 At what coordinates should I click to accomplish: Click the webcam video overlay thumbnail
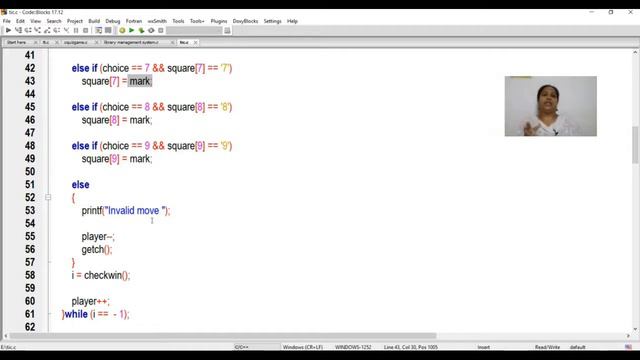point(551,106)
